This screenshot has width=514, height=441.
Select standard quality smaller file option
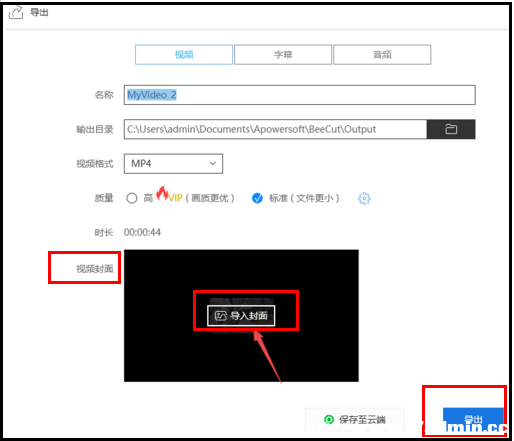tap(257, 198)
